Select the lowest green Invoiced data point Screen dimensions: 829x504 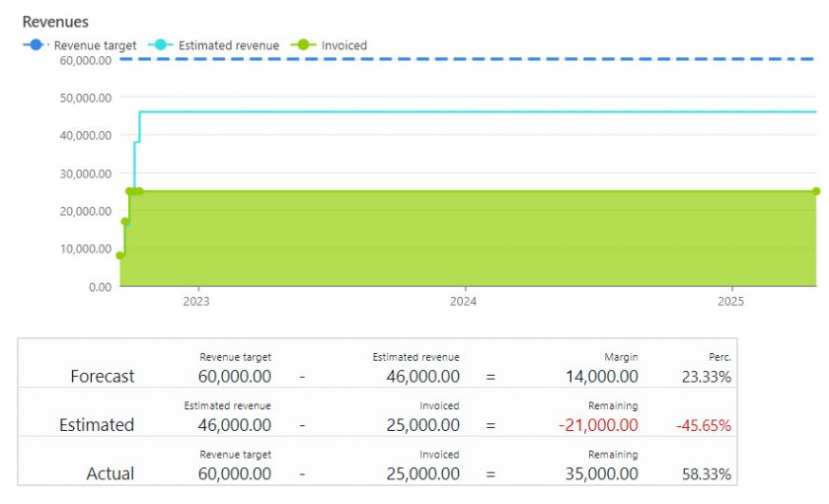point(120,255)
